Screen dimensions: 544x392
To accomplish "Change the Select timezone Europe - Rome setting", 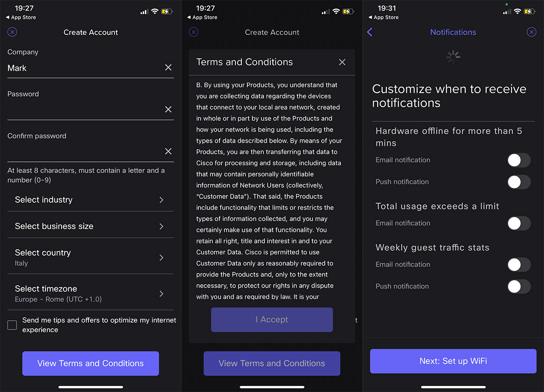I will point(91,293).
